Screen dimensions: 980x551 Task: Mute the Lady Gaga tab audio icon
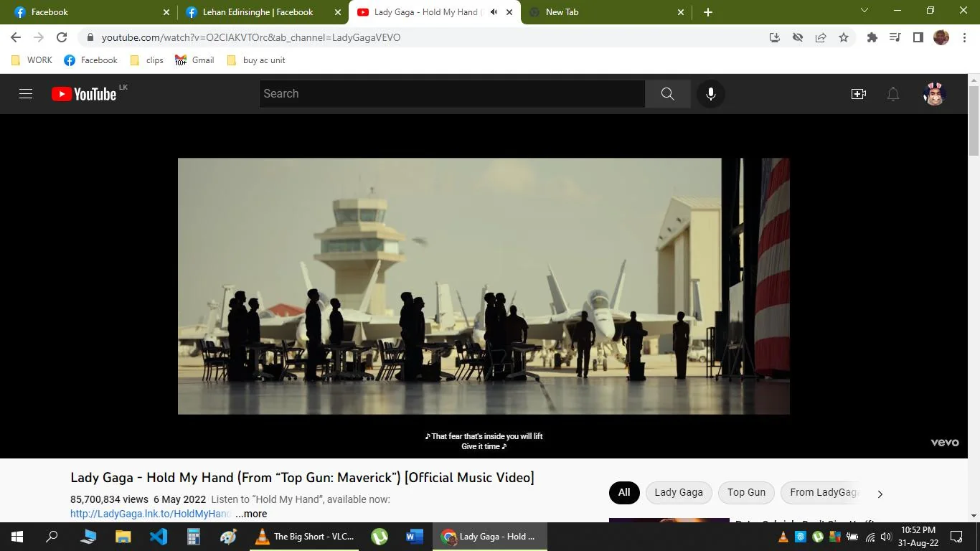[x=494, y=12]
